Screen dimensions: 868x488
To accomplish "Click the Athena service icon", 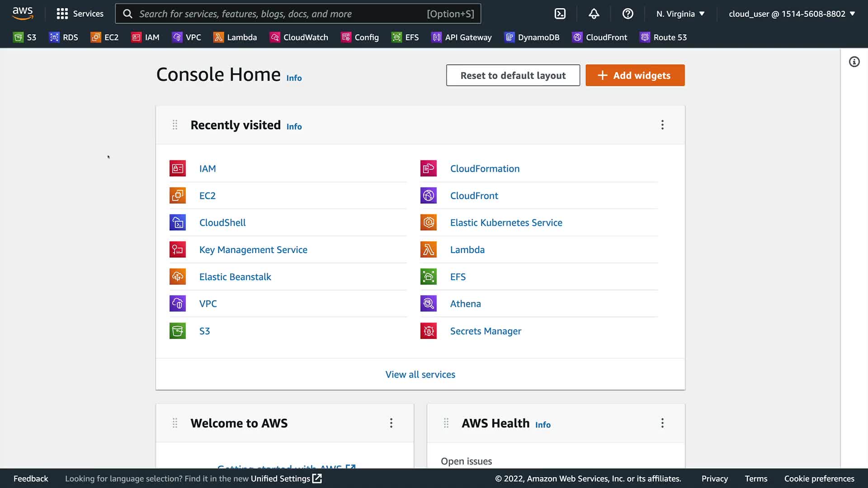I will click(428, 304).
